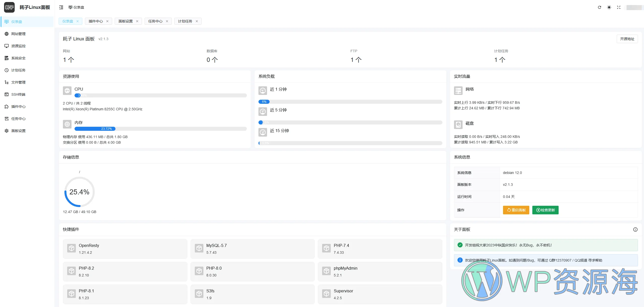Screen dimensions: 644x307
Task: Click the 近 15 分钟 load gauge icon
Action: tap(263, 132)
